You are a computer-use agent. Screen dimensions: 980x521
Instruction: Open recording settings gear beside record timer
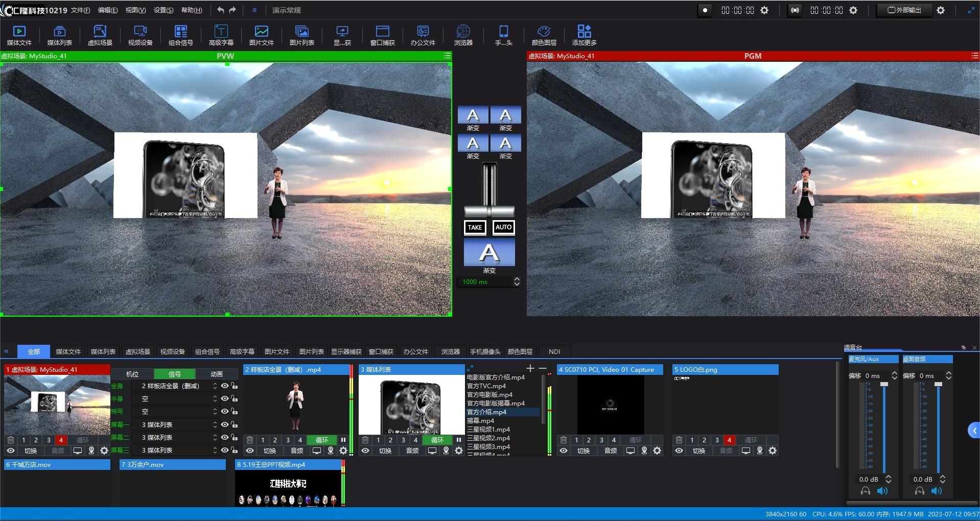[764, 10]
